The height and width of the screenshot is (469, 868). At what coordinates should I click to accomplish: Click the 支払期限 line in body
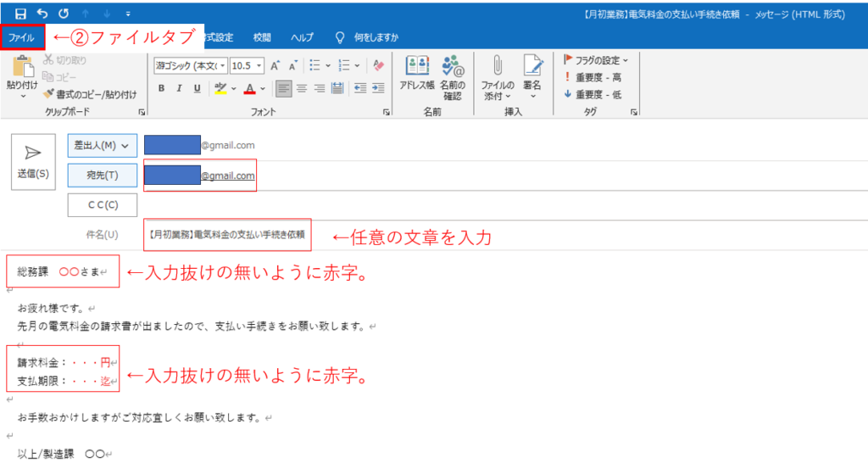67,381
